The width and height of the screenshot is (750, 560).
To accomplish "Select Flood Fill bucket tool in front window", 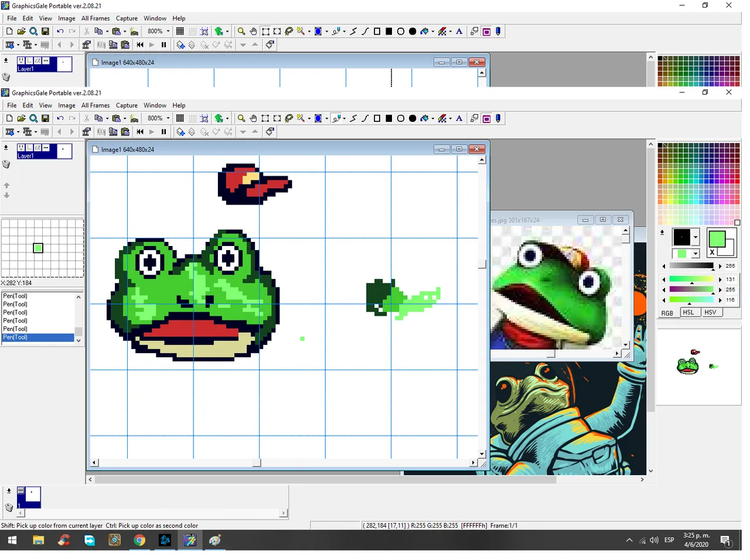I will [425, 118].
